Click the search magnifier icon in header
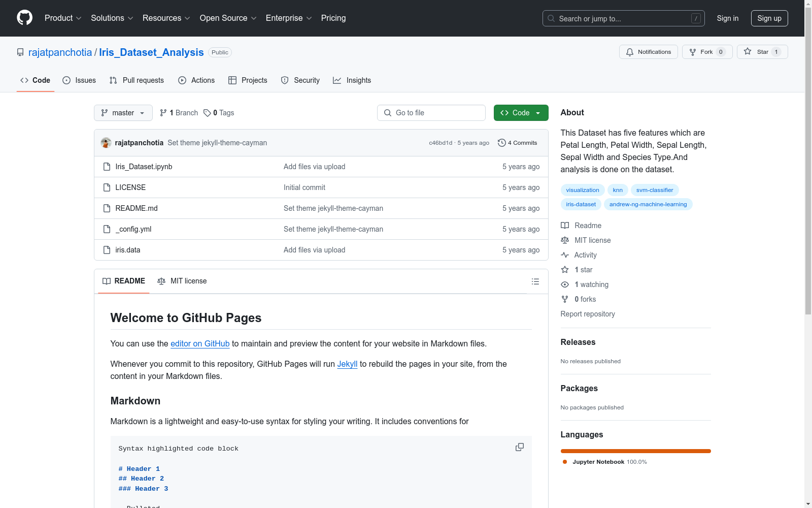The image size is (812, 508). [551, 18]
